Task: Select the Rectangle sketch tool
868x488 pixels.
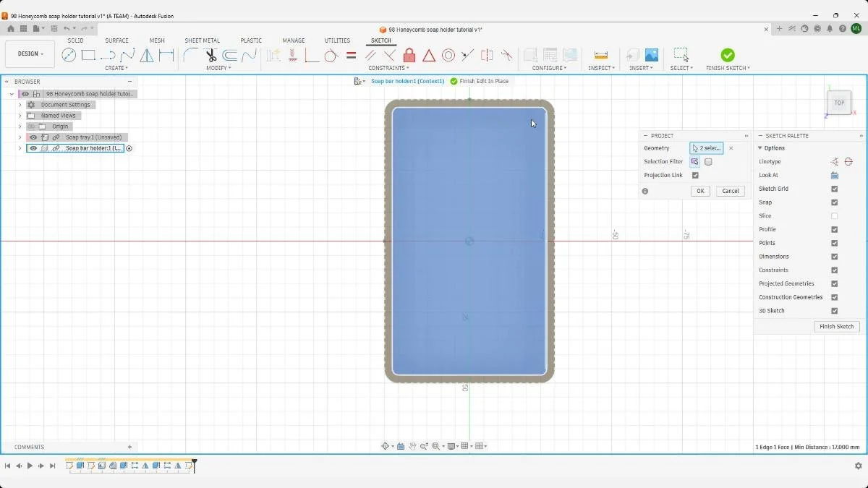Action: click(x=88, y=55)
